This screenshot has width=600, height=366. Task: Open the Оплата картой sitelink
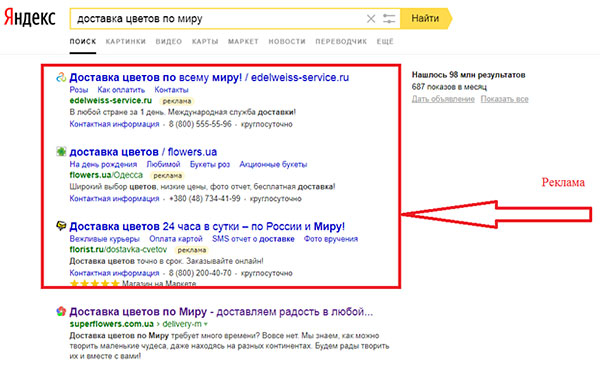point(176,239)
